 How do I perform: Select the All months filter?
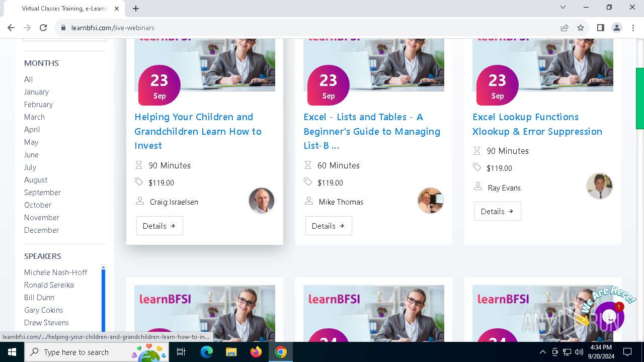coord(28,79)
